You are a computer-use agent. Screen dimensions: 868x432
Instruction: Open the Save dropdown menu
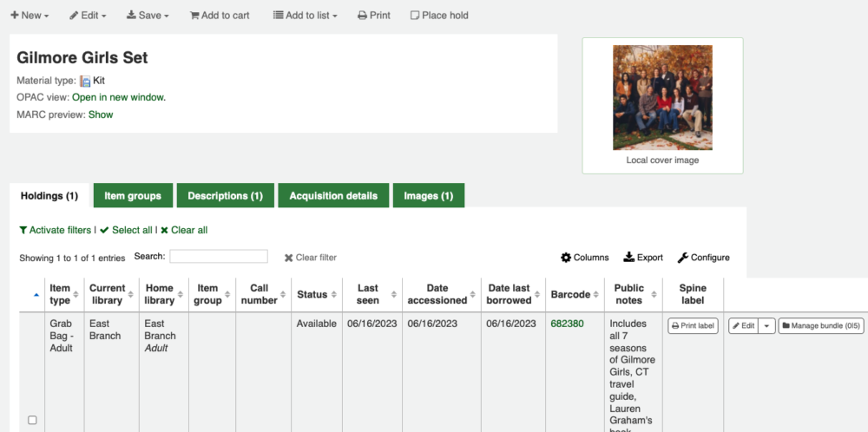click(x=148, y=16)
